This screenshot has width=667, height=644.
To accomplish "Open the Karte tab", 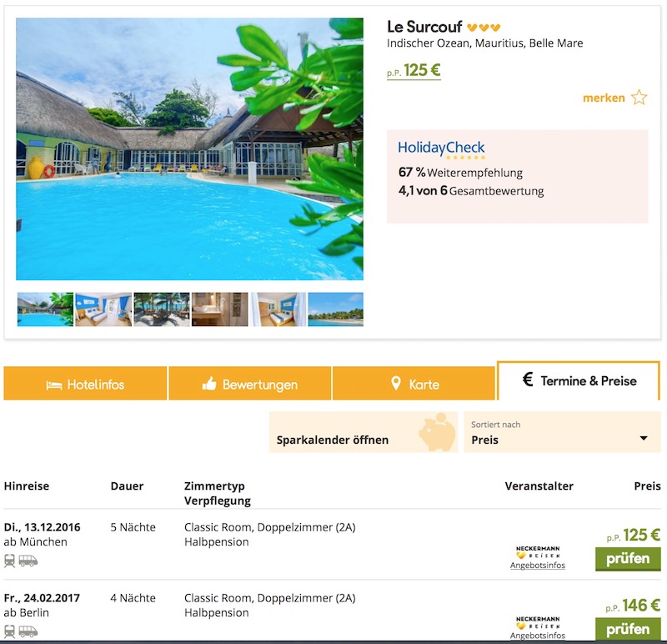I will click(x=414, y=385).
